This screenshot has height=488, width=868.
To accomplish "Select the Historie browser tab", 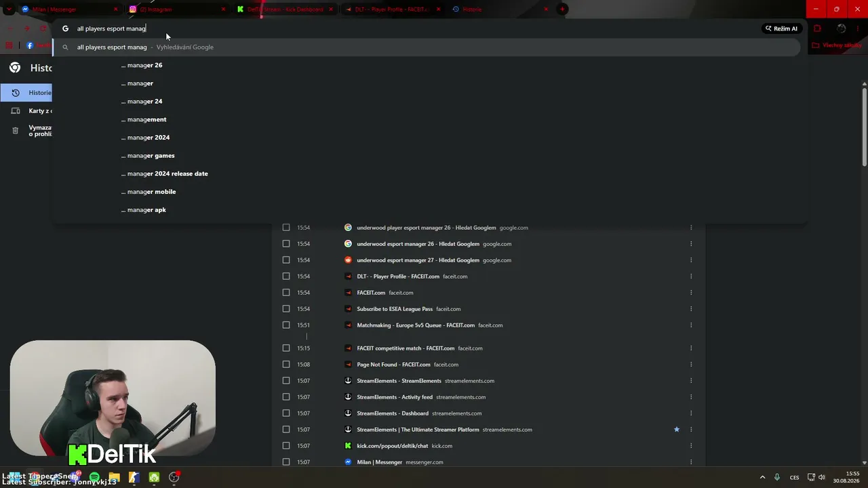I will click(500, 9).
